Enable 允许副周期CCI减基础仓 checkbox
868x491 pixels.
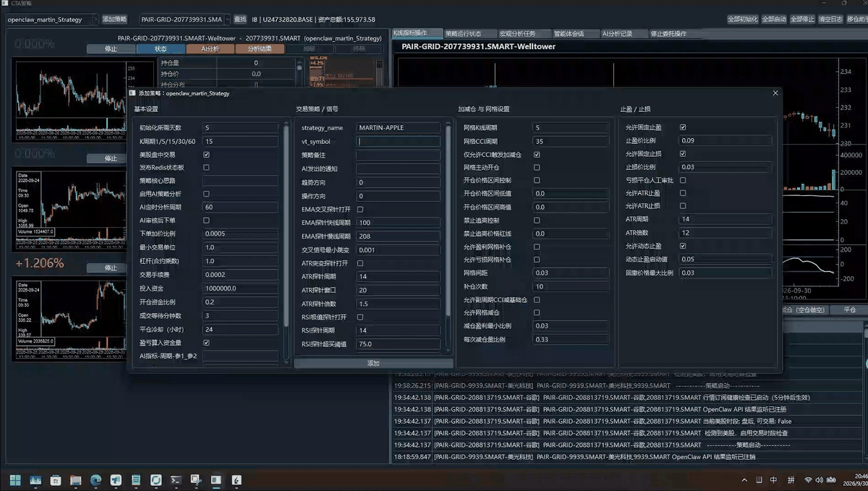point(537,299)
